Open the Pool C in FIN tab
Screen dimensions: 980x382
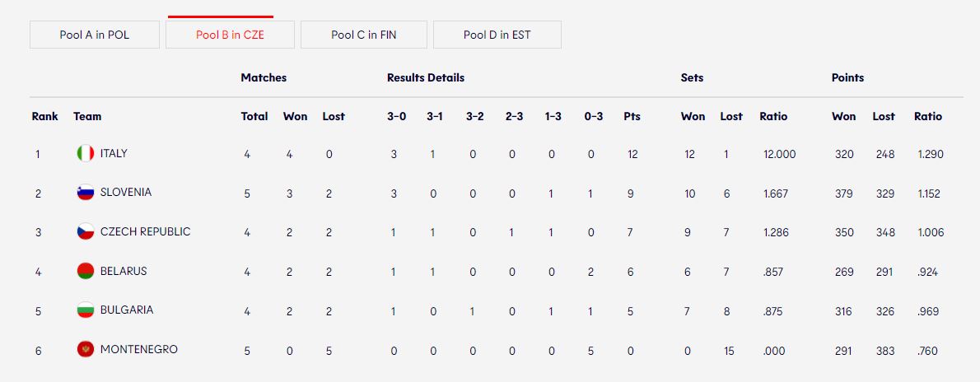tap(364, 35)
